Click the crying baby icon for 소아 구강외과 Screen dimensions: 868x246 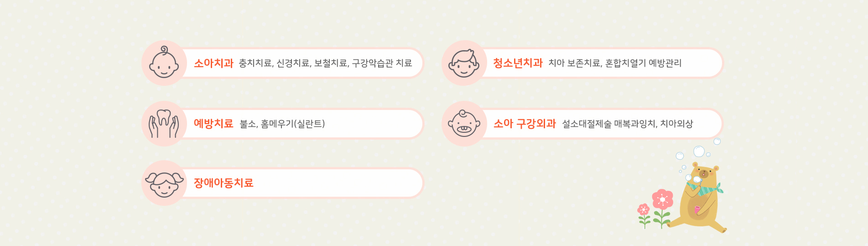point(464,124)
